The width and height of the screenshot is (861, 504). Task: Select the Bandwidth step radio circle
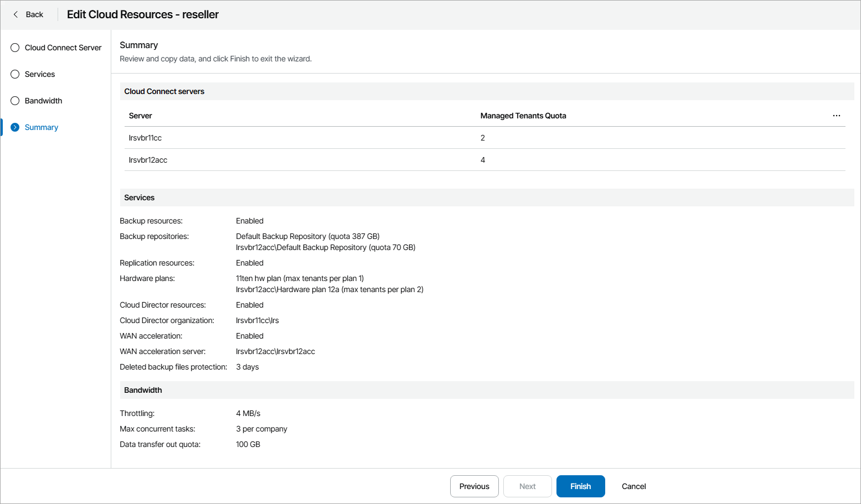[x=15, y=101]
